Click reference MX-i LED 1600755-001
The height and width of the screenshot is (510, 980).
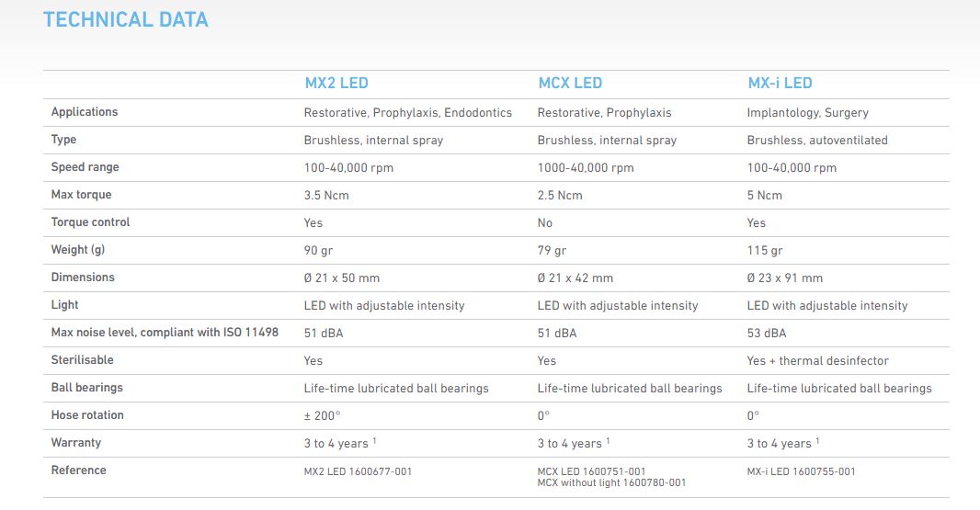[801, 472]
